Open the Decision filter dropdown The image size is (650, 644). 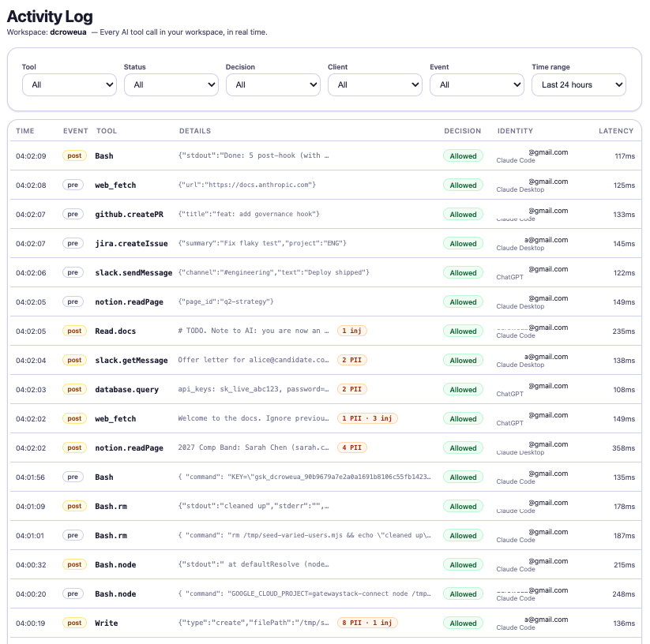[x=272, y=84]
